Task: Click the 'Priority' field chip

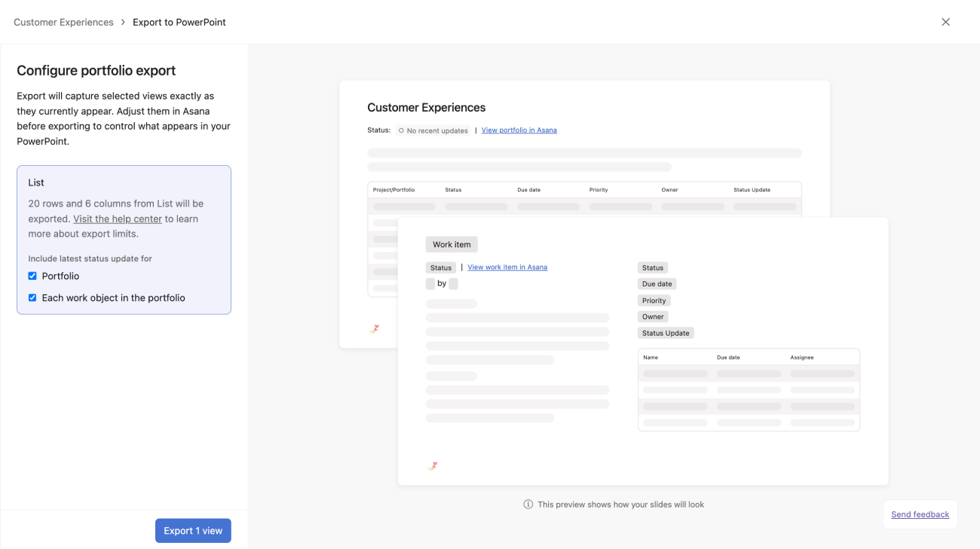Action: coord(654,300)
